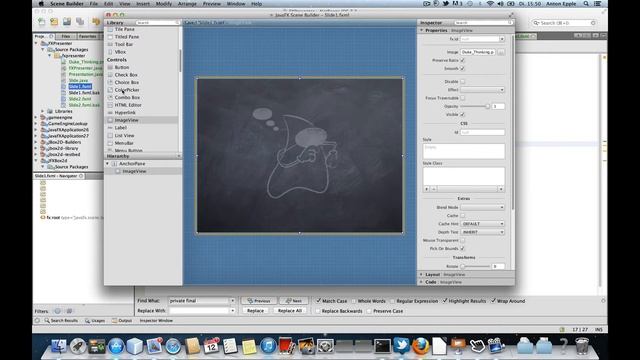
Task: Click Next button in find bar
Action: [293, 301]
